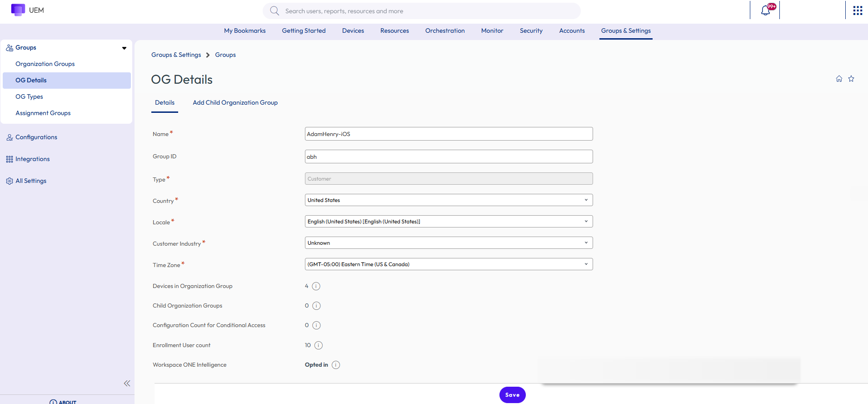Click the home icon on OG Details
868x404 pixels.
pos(839,79)
